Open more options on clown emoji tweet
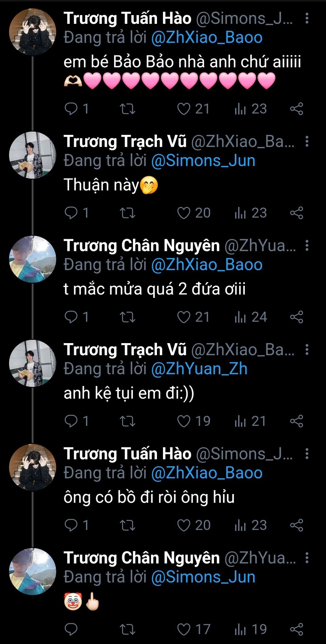326x644 pixels. [x=307, y=558]
